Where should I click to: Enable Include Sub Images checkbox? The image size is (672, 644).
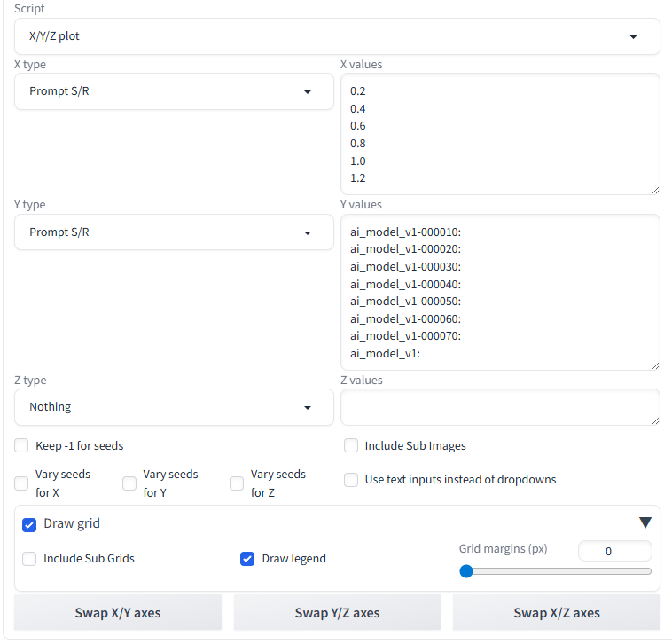tap(351, 445)
